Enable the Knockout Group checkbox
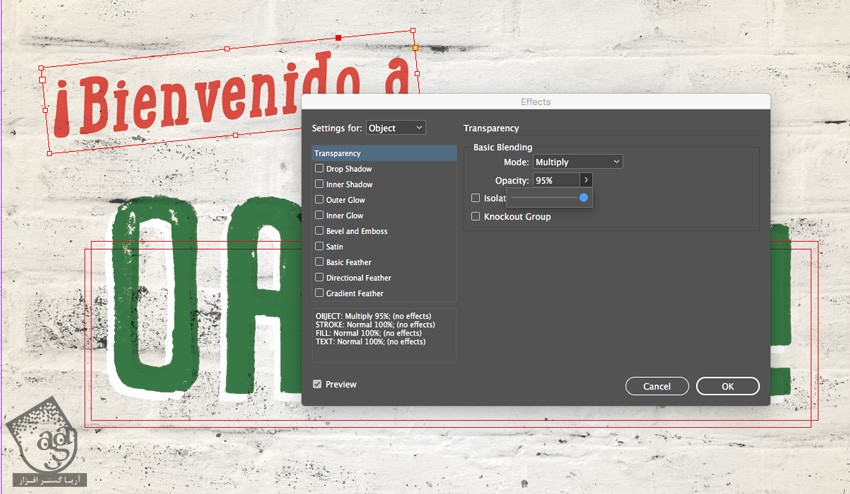Viewport: 850px width, 494px height. coord(476,216)
